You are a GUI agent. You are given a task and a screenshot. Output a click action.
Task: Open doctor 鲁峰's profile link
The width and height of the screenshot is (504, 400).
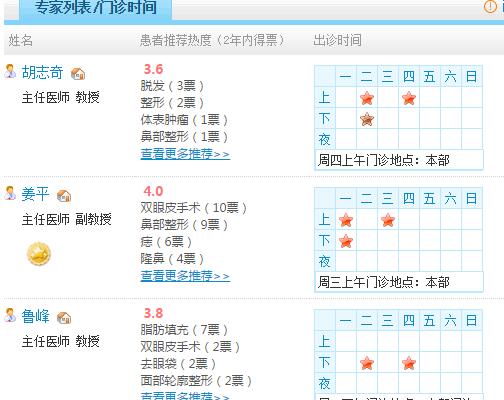coord(35,316)
